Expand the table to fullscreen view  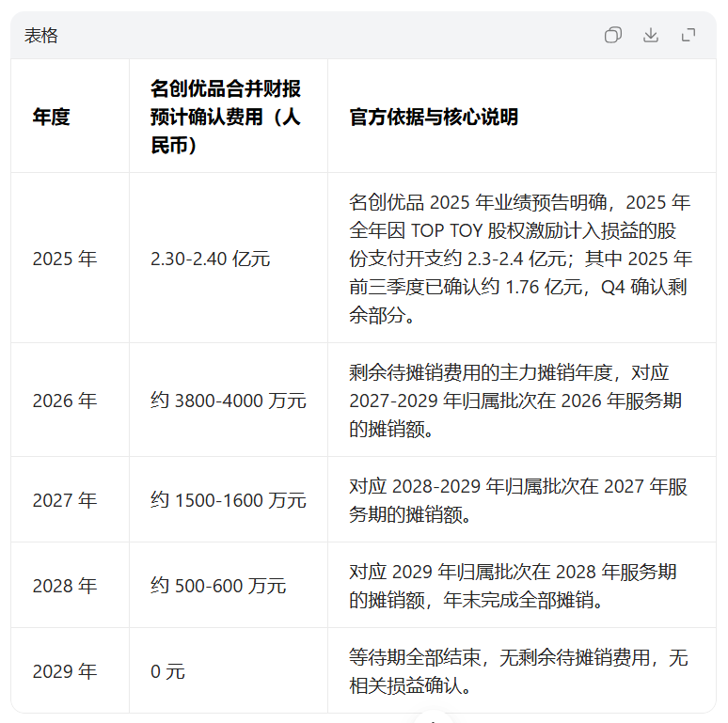point(688,35)
